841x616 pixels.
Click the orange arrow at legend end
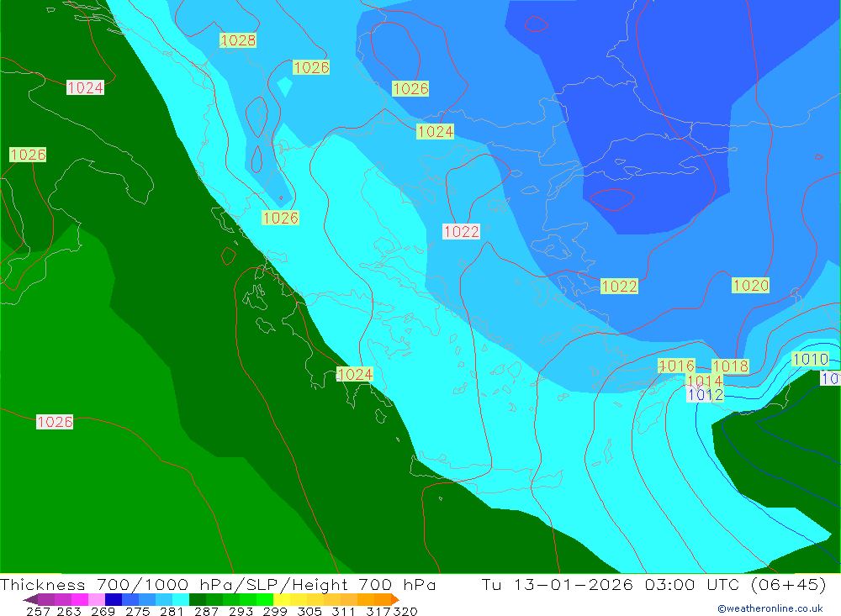(395, 599)
